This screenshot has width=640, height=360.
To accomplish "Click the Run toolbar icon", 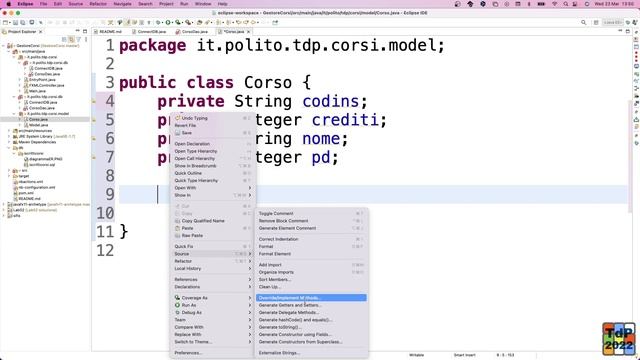I will coord(168,22).
